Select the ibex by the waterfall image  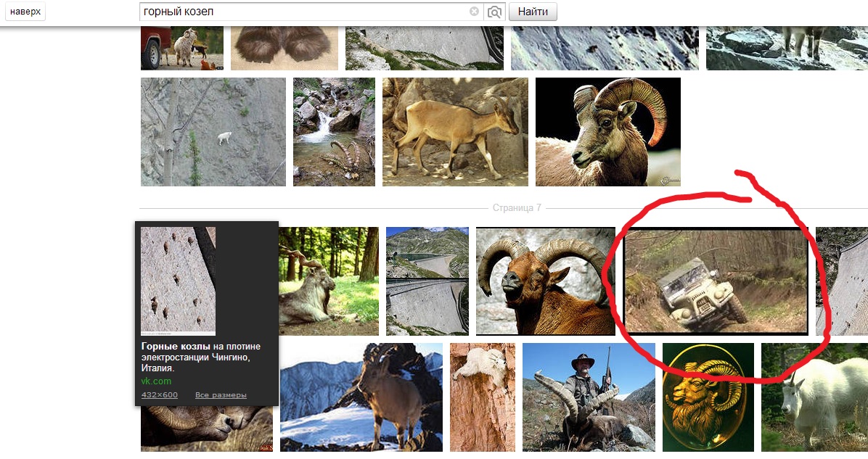click(x=334, y=132)
